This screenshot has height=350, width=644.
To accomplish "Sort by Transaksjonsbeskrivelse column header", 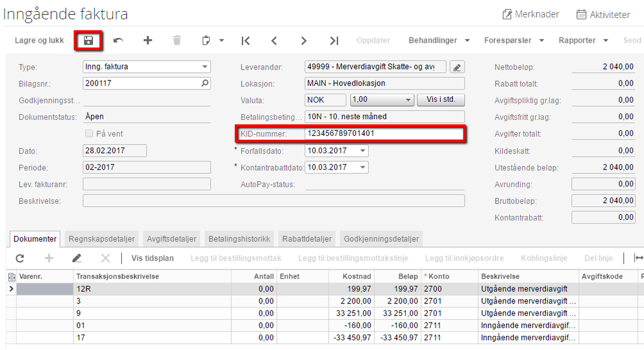I will click(x=152, y=277).
